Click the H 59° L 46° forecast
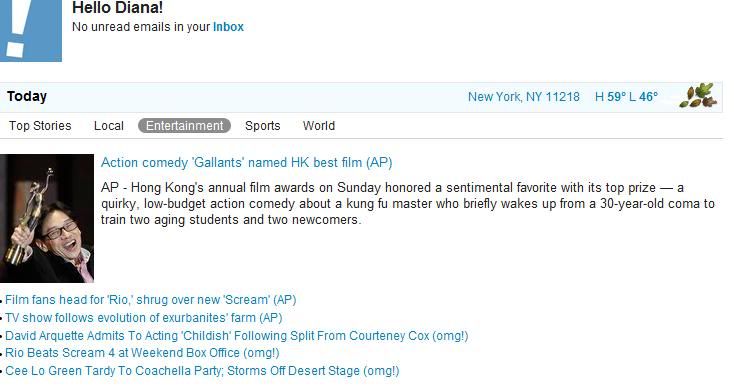Image resolution: width=734 pixels, height=387 pixels. (626, 97)
